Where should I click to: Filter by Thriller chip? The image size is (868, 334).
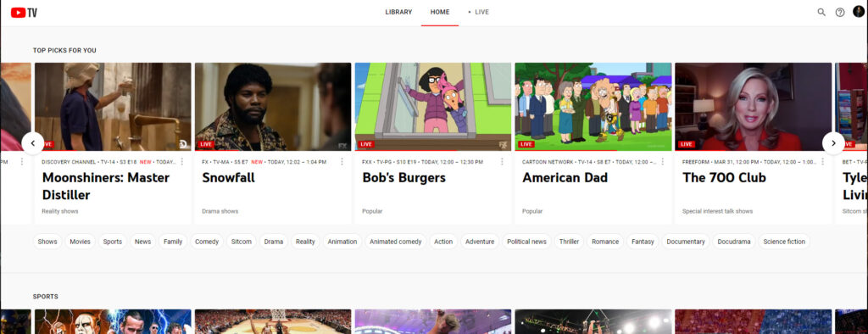(569, 242)
